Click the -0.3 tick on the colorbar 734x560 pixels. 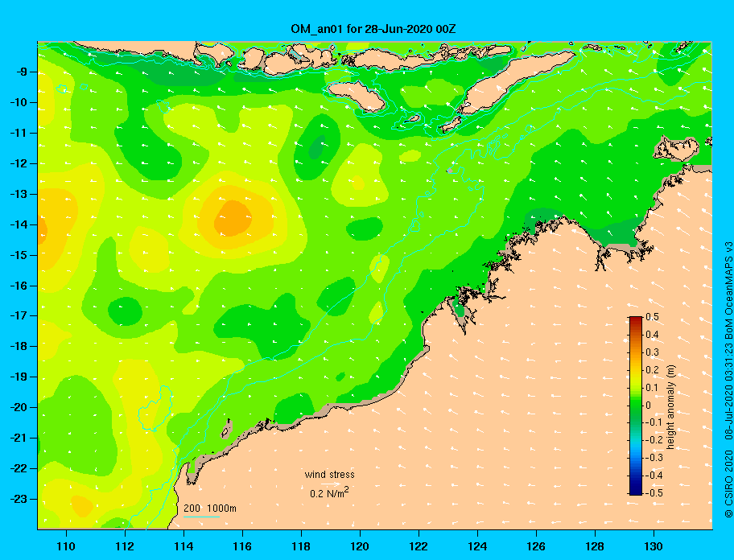654,458
